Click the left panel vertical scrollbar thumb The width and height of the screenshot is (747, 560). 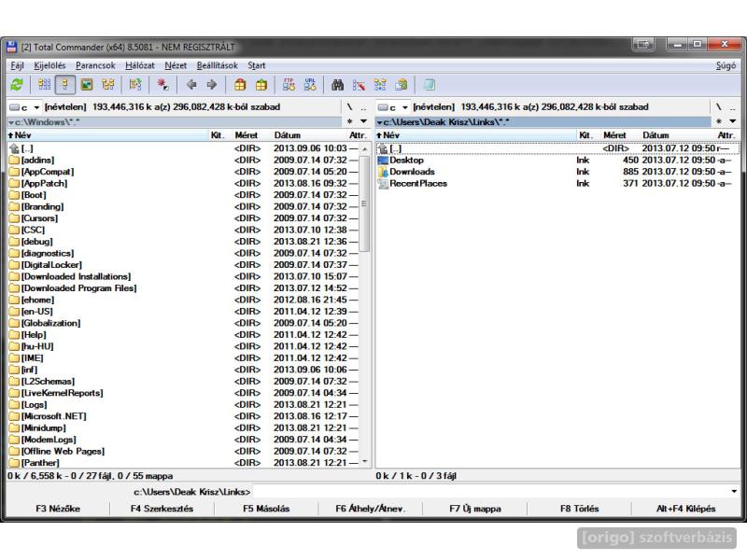pyautogui.click(x=364, y=203)
